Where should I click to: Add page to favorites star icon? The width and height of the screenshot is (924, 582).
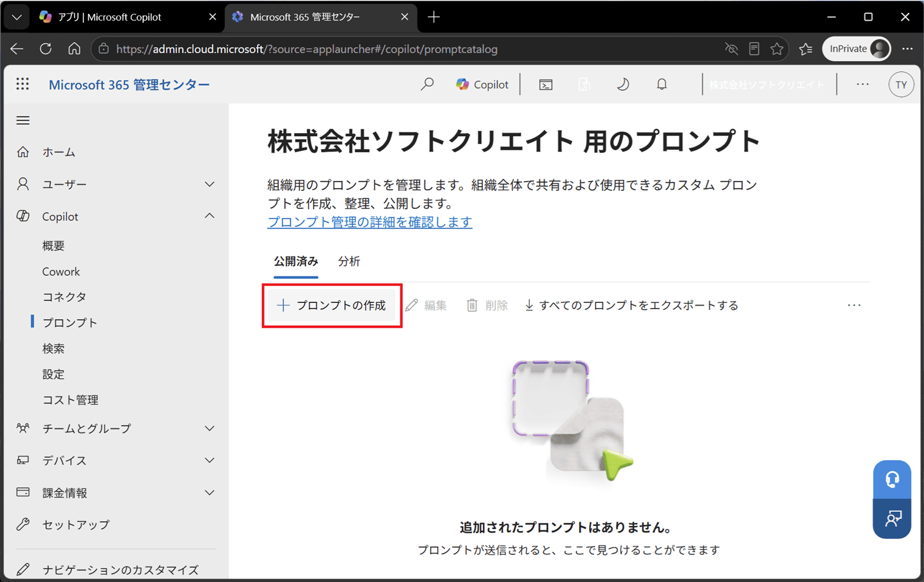click(x=777, y=49)
